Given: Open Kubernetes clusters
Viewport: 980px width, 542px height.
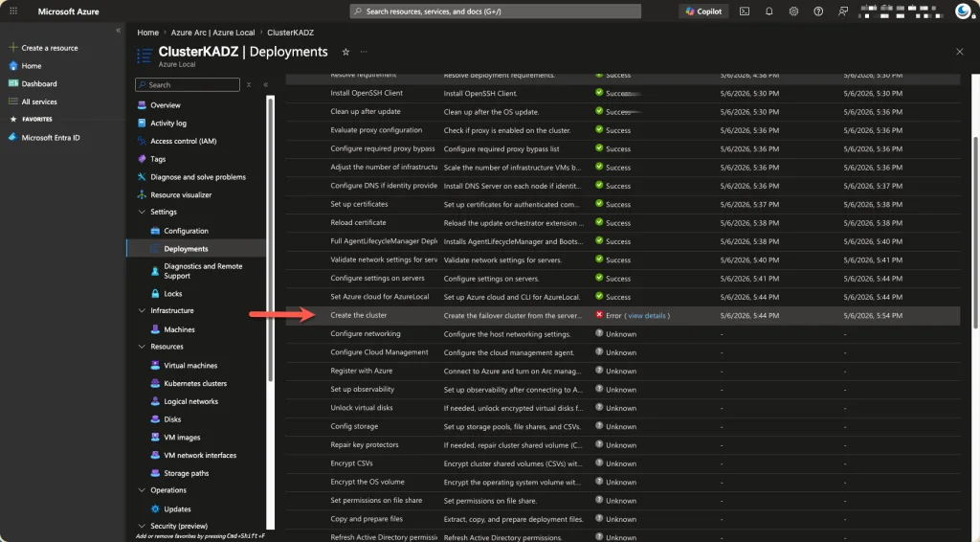Looking at the screenshot, I should [x=195, y=384].
